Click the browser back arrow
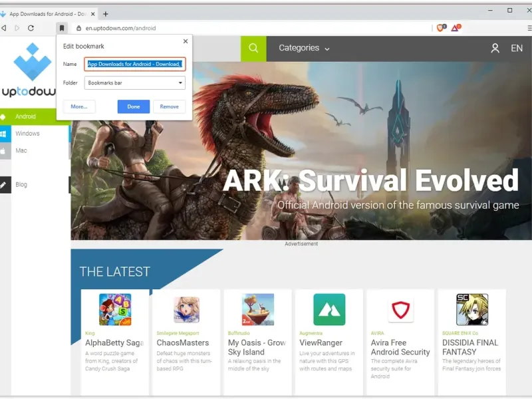532x399 pixels. [x=4, y=28]
